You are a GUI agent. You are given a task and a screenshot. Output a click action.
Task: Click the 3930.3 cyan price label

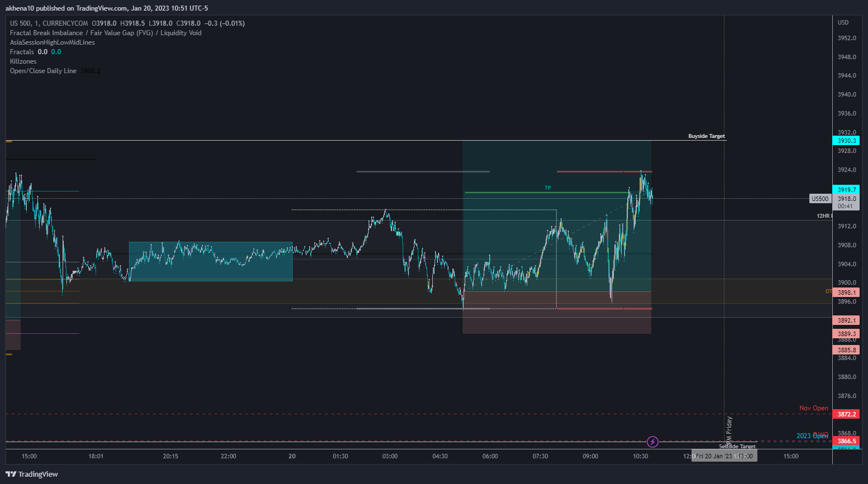click(x=846, y=141)
